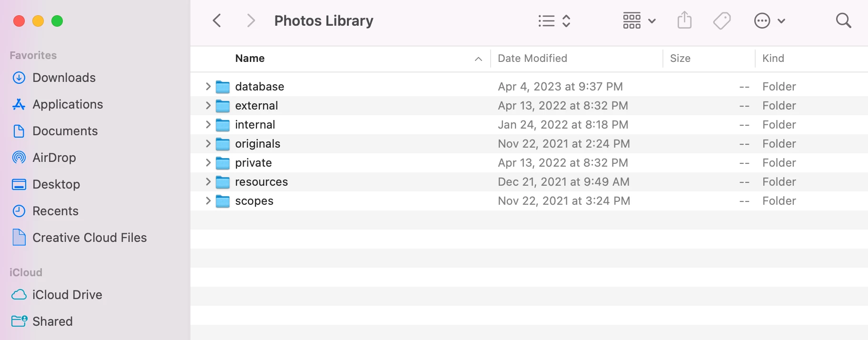Click the Forward navigation arrow
868x340 pixels.
pyautogui.click(x=251, y=20)
